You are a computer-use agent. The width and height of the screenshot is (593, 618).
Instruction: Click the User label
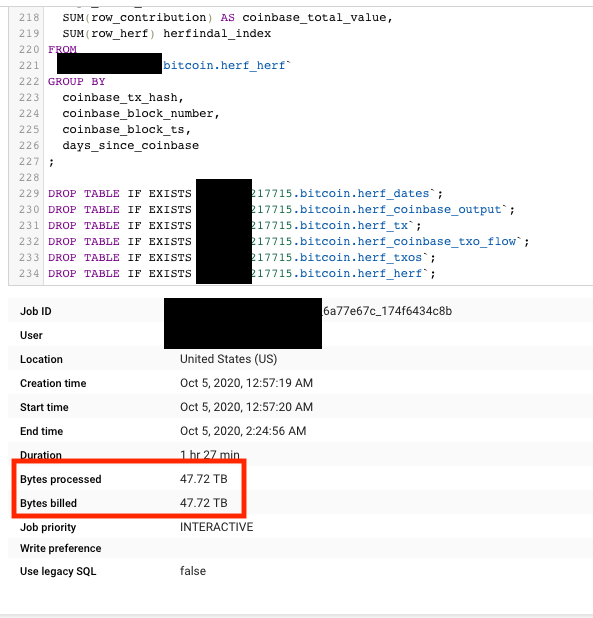[31, 335]
